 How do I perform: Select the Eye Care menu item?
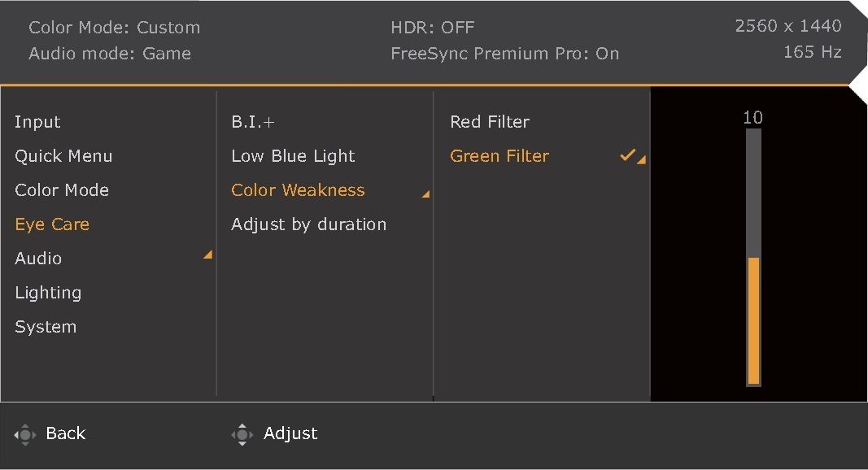click(x=52, y=224)
